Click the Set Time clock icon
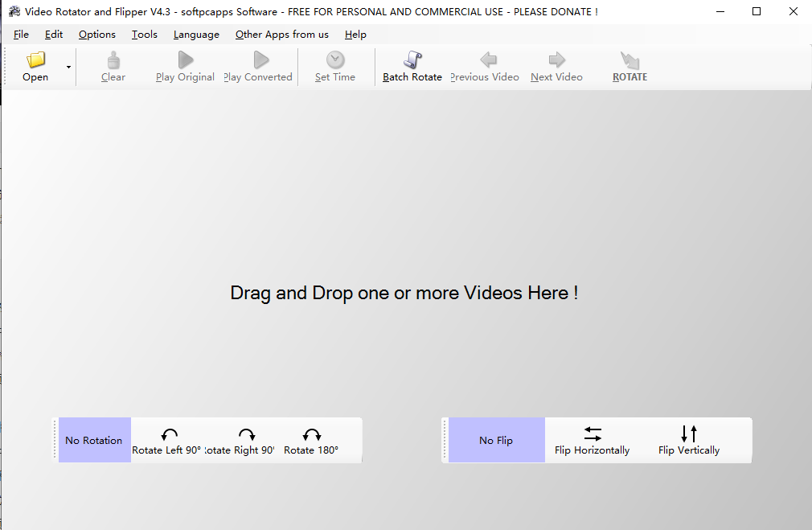812x530 pixels. (335, 60)
